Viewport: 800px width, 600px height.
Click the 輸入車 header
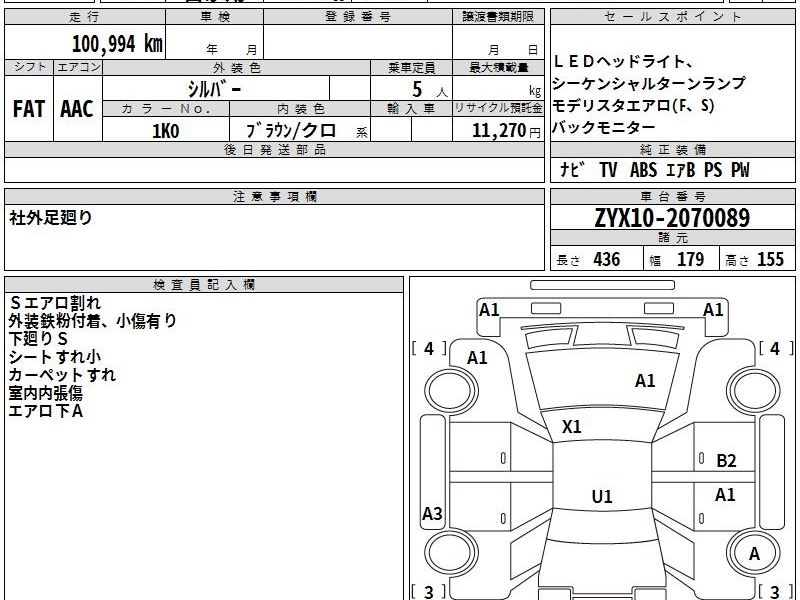point(411,109)
